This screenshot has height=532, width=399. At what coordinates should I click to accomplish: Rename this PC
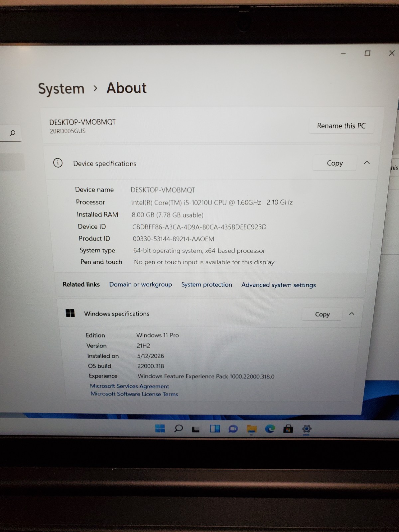pyautogui.click(x=341, y=126)
